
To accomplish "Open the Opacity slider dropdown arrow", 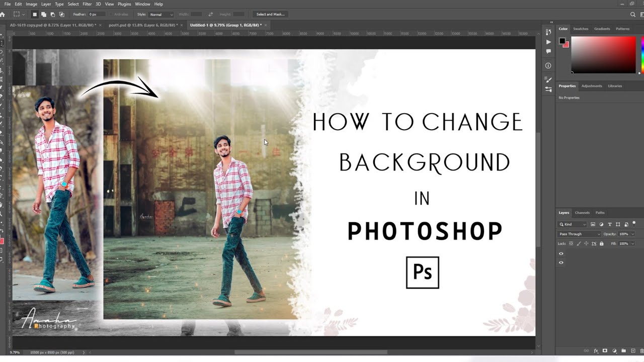I will (632, 234).
